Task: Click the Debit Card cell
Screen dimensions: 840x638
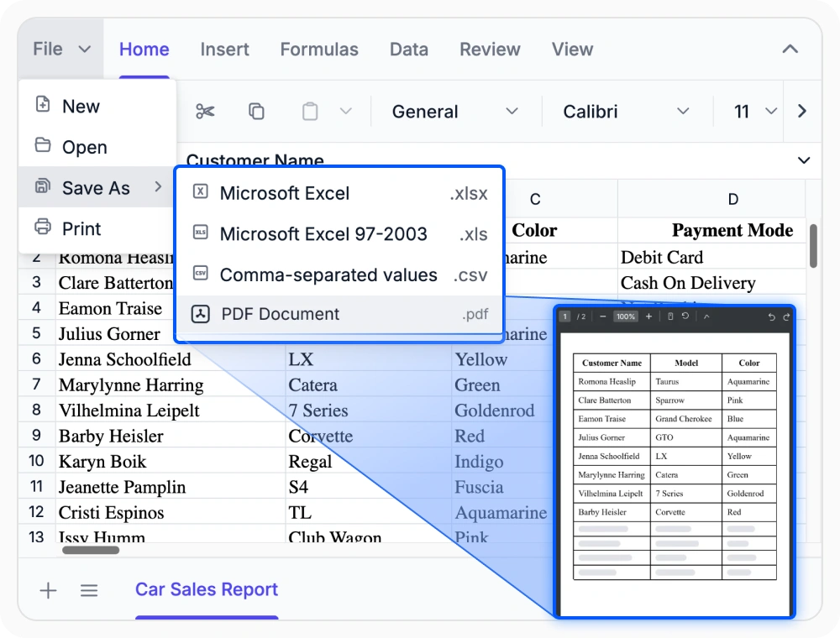Action: coord(711,257)
